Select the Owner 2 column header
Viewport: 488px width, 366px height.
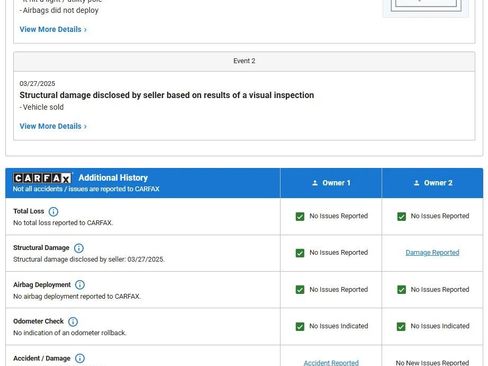pos(432,183)
